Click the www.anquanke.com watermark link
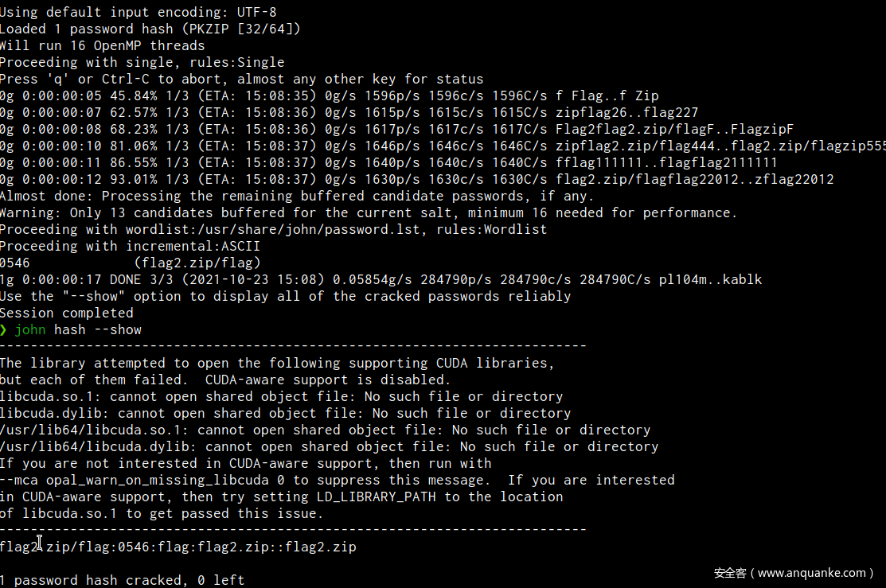886x588 pixels. click(811, 573)
